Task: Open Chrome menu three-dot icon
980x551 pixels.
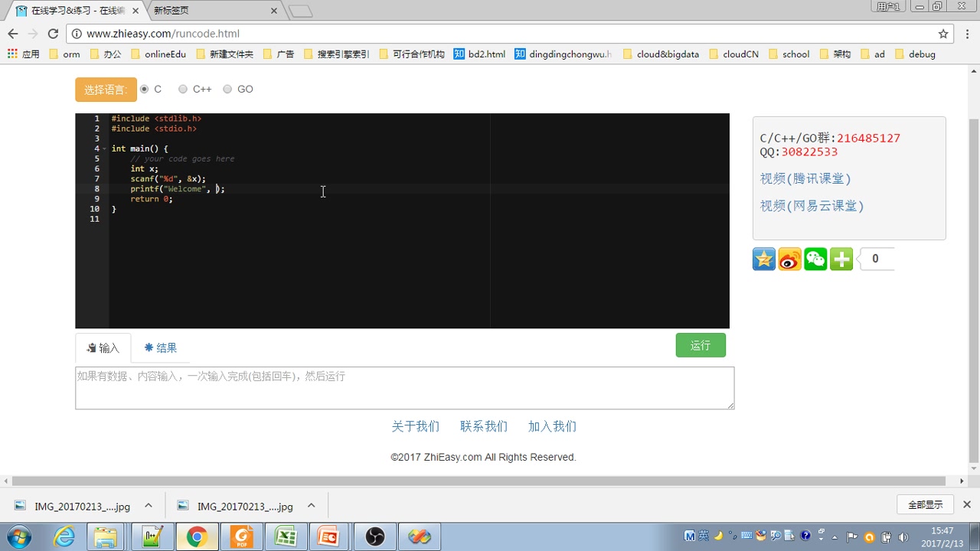Action: click(969, 34)
